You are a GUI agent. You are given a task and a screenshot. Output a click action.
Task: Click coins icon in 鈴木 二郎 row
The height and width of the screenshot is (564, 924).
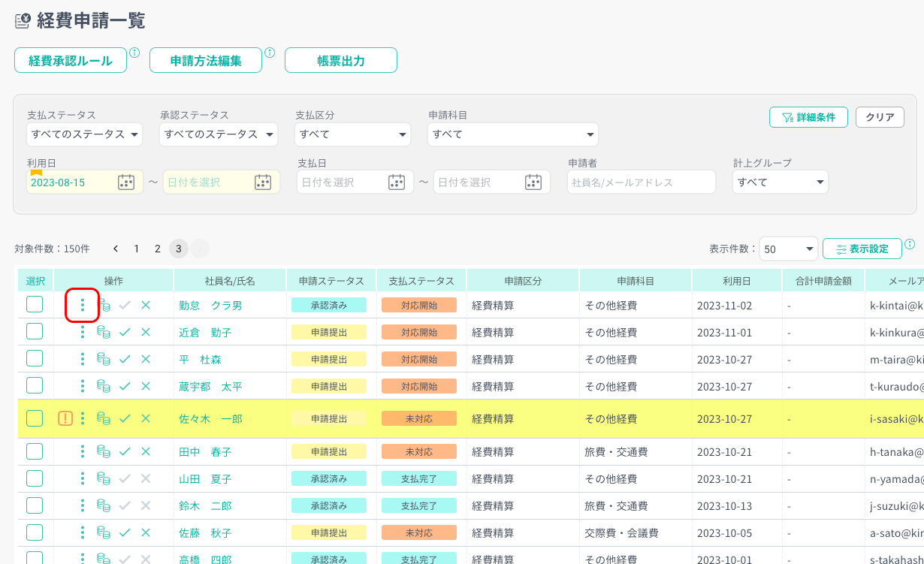coord(104,505)
